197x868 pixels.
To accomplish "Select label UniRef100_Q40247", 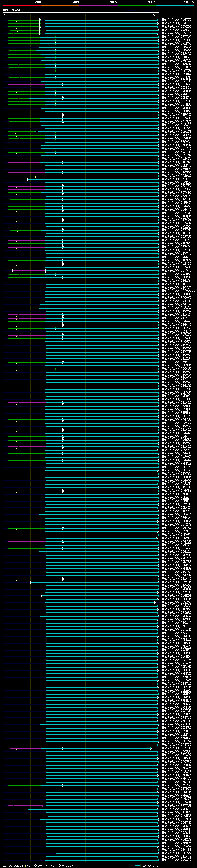I will click(177, 162).
